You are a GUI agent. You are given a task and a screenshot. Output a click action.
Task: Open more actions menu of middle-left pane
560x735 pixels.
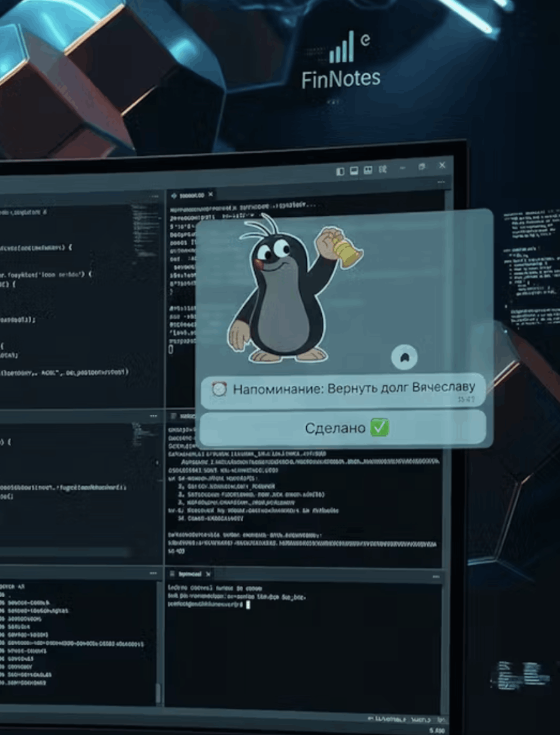pos(153,416)
